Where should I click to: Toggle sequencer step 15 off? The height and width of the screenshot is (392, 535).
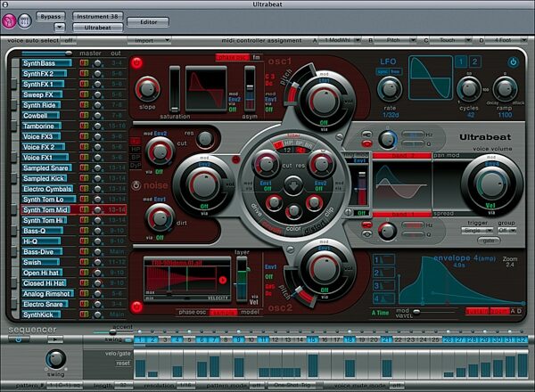point(312,339)
